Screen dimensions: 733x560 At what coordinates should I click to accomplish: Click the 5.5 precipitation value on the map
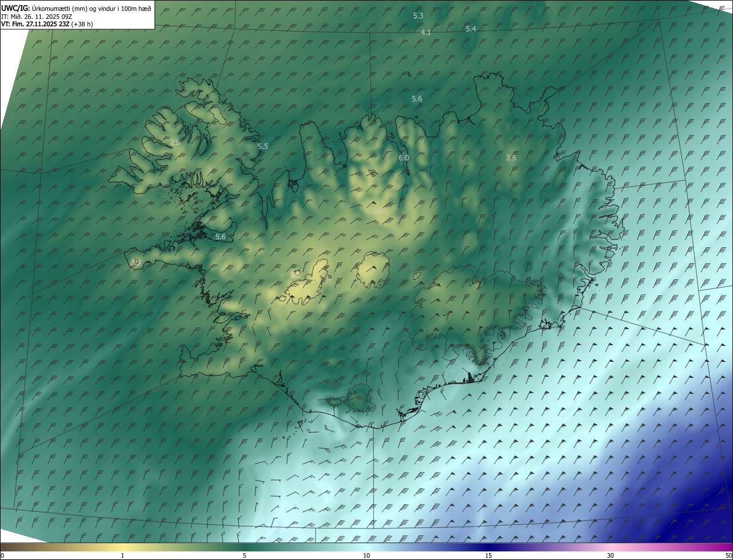click(x=263, y=147)
